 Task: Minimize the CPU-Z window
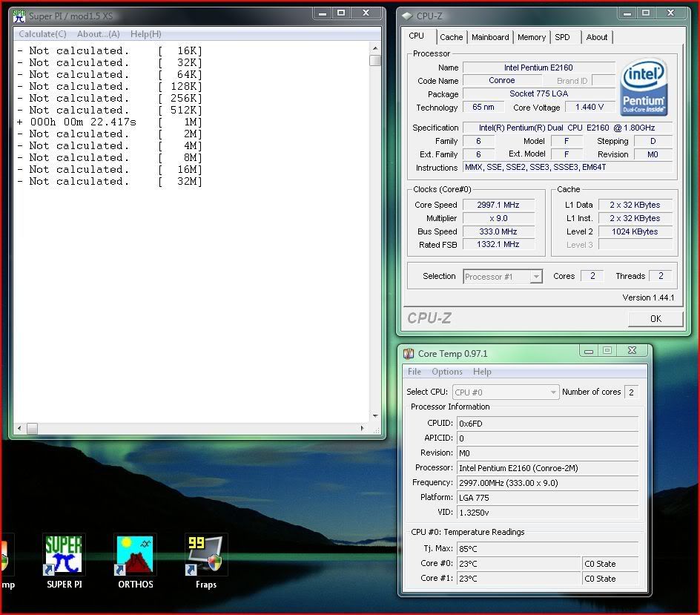(627, 13)
